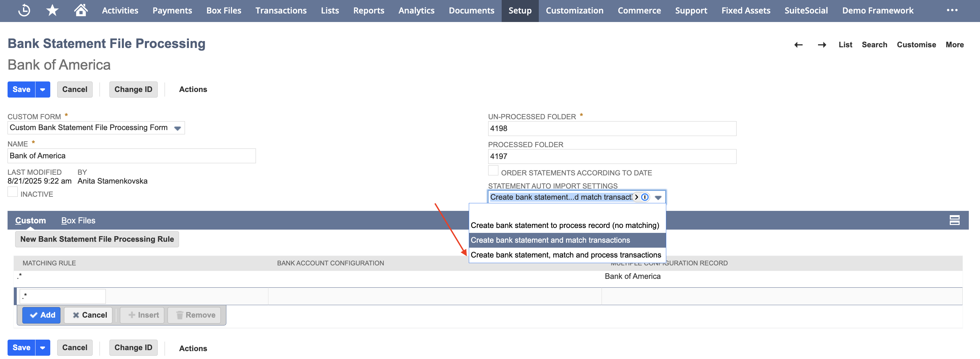Select 'Create bank statement, match and process transactions'
This screenshot has height=359, width=980.
(567, 255)
